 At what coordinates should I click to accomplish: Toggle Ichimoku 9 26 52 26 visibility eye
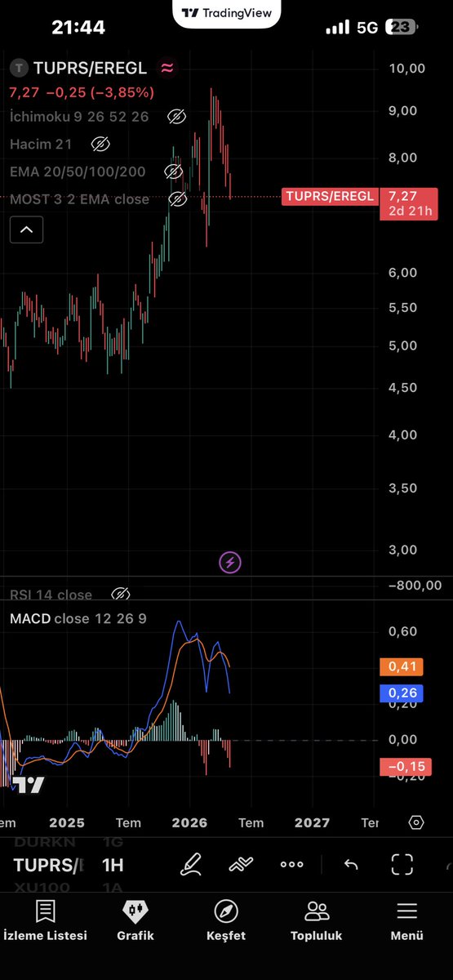pos(176,117)
